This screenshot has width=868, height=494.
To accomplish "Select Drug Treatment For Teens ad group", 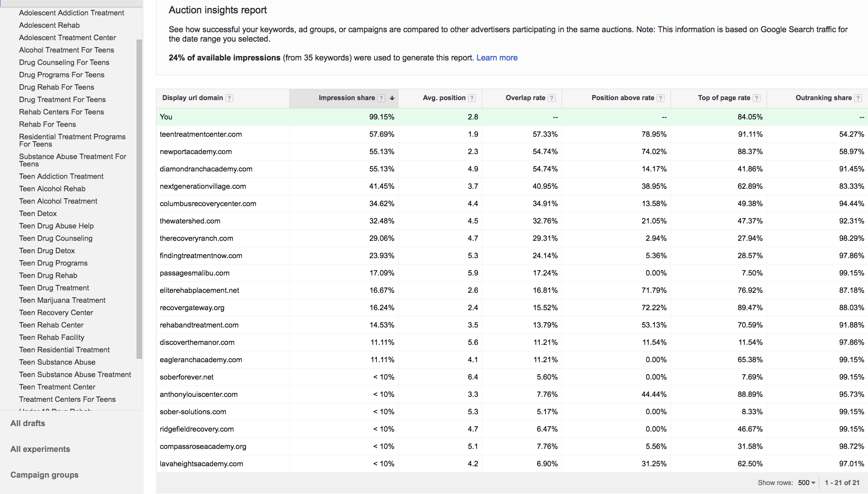I will pos(62,100).
